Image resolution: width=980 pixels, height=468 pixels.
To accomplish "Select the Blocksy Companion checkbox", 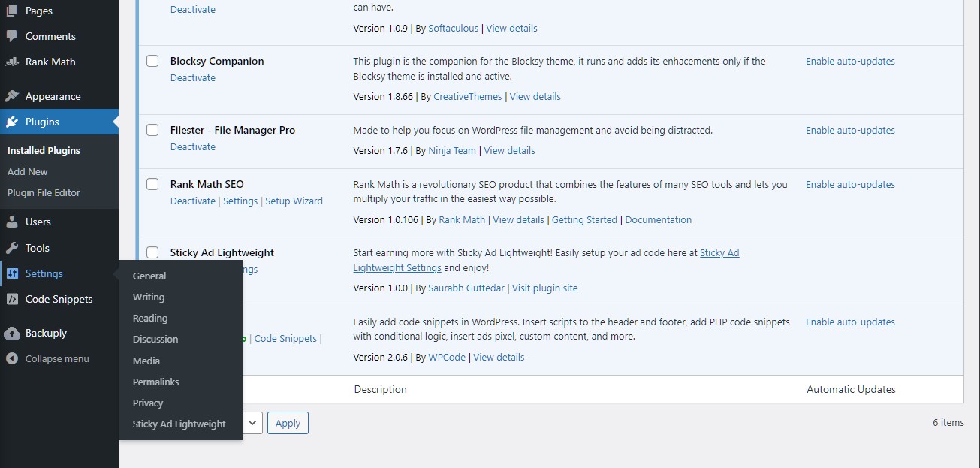I will 152,61.
